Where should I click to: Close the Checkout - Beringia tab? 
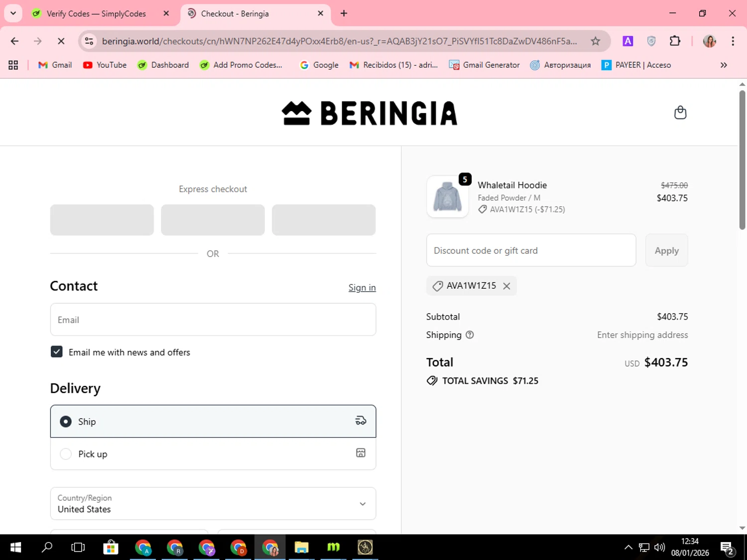click(x=320, y=13)
